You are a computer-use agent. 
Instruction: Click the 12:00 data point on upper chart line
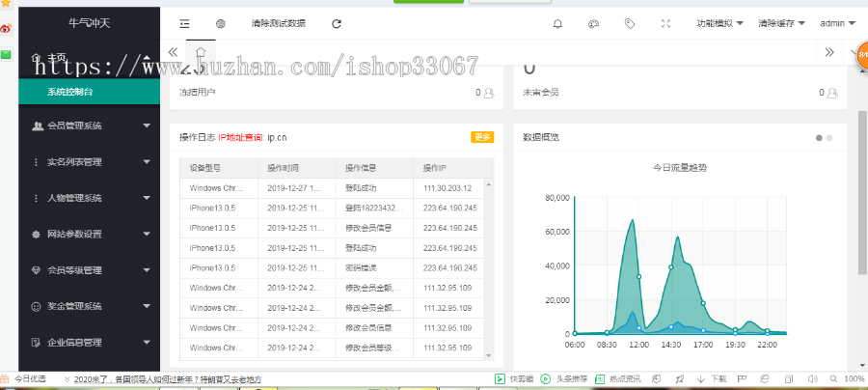[638, 276]
